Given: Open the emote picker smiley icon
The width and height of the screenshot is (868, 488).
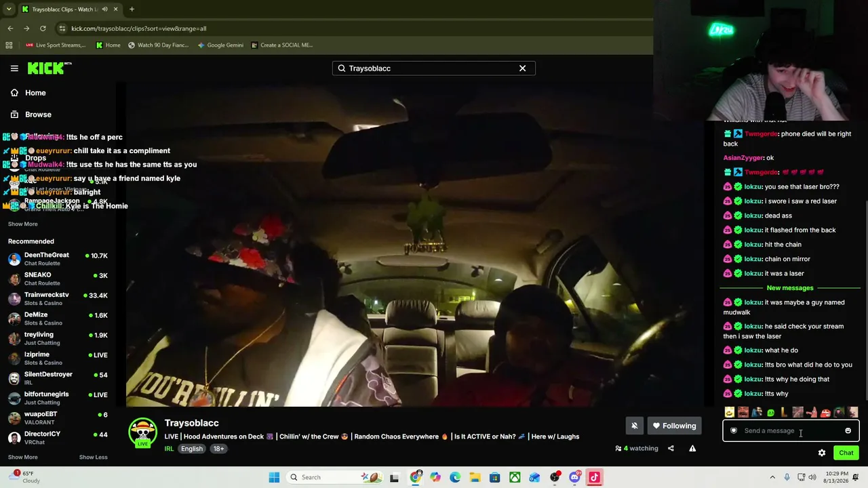Looking at the screenshot, I should (x=848, y=430).
